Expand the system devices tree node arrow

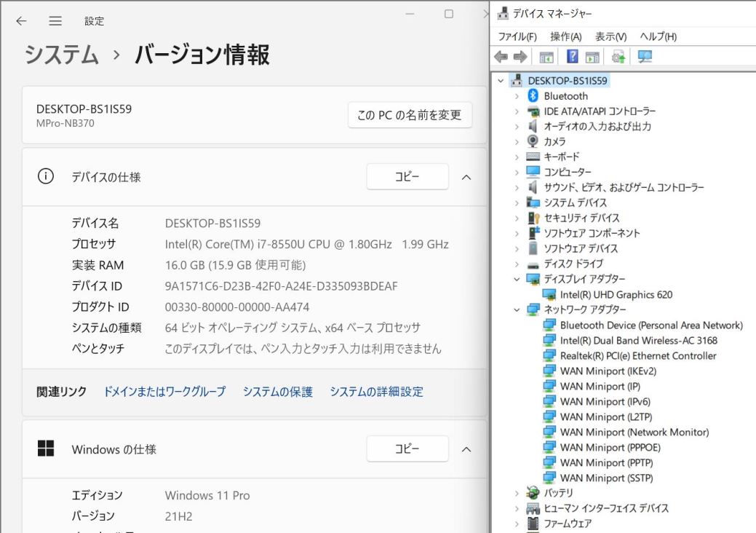pyautogui.click(x=517, y=202)
